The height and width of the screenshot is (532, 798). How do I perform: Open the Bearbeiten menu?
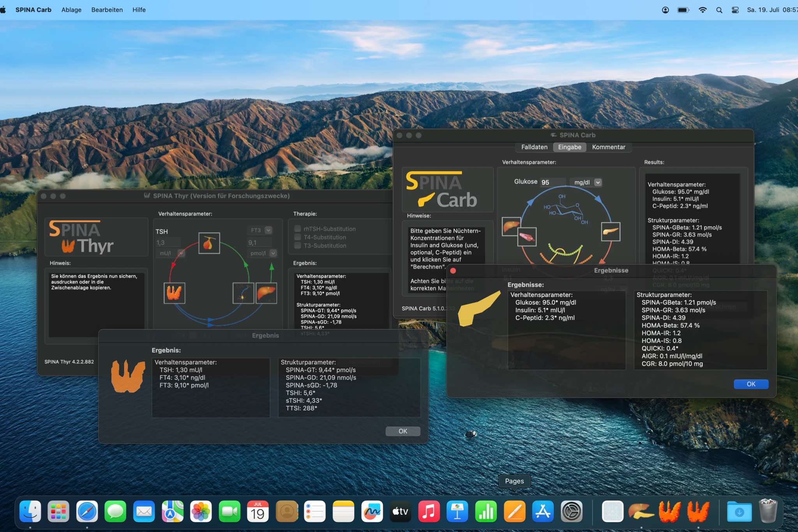tap(107, 10)
